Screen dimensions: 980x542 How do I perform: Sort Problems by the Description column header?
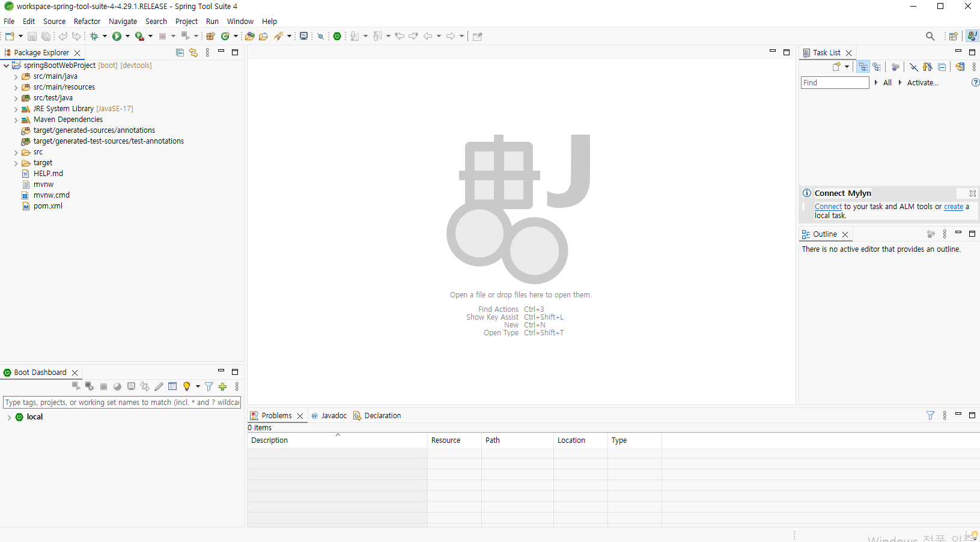coord(337,440)
